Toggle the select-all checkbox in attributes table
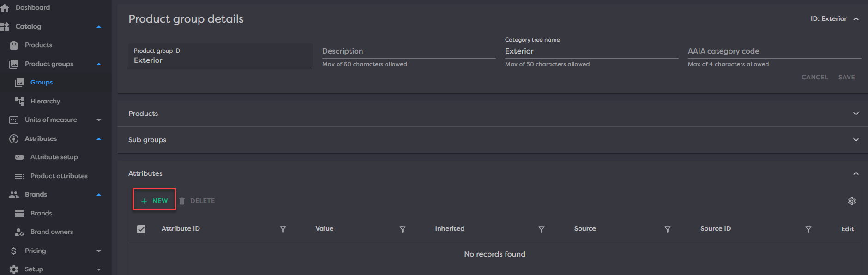 [141, 229]
